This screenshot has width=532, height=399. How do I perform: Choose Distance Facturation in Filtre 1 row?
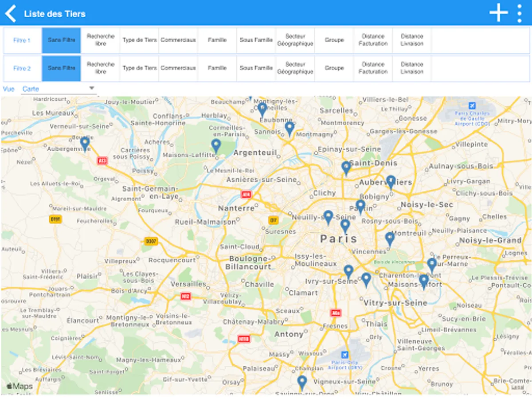click(x=373, y=40)
